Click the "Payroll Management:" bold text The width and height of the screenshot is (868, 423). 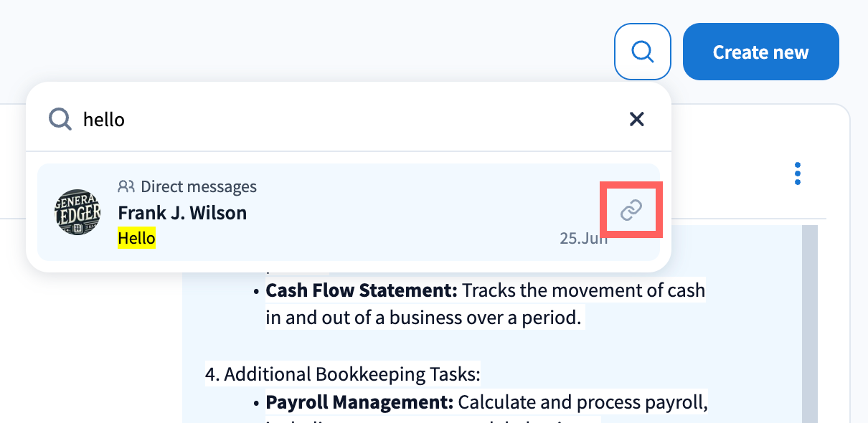click(x=359, y=403)
